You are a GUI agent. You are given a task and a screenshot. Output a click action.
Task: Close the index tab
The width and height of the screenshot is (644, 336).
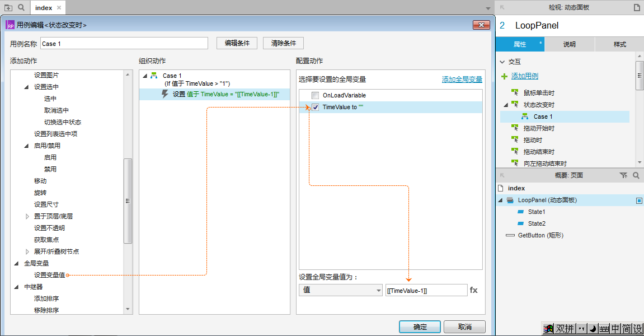coord(59,8)
